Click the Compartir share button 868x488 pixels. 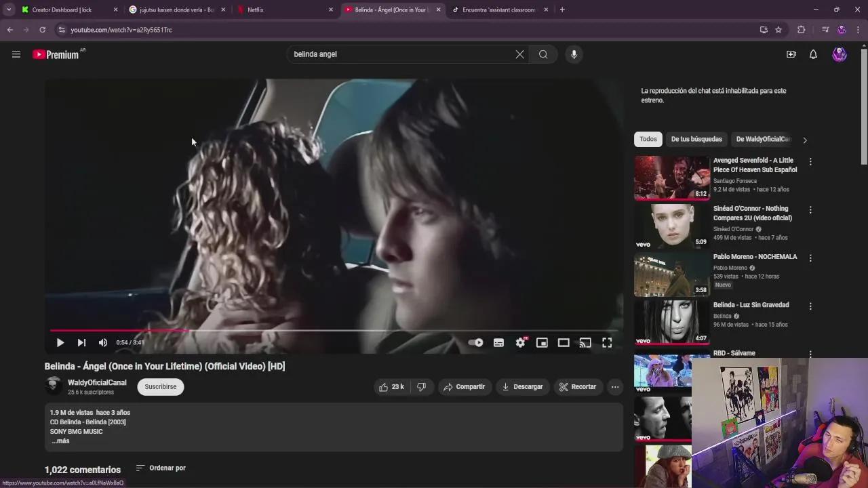(x=465, y=387)
